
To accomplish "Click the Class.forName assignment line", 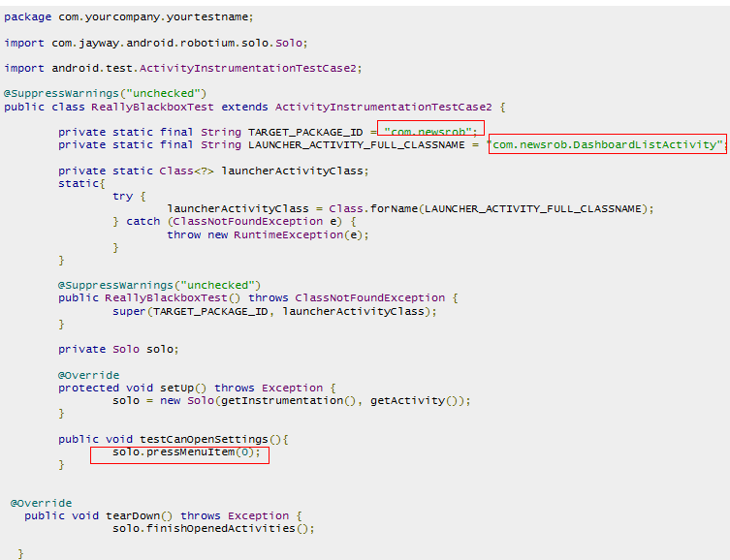I will [x=410, y=209].
